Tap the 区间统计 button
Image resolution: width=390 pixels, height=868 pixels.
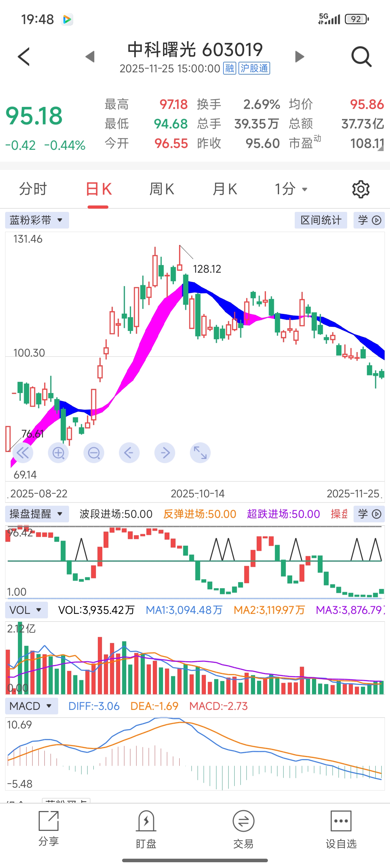tap(321, 221)
